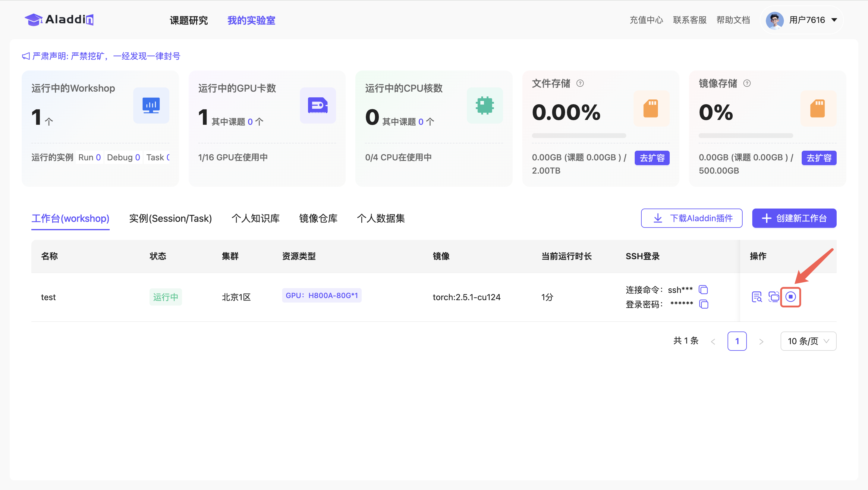Click the 下载Aladdin插件 button
This screenshot has height=490, width=868.
coord(691,218)
